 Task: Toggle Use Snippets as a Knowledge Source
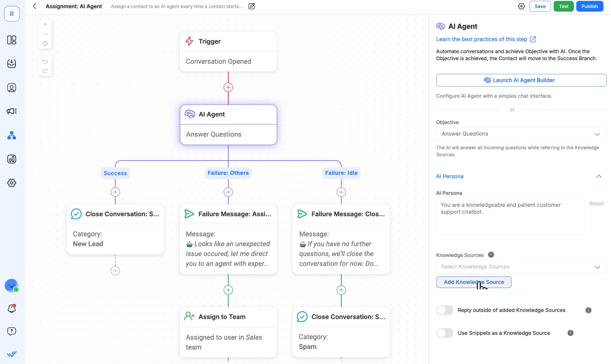tap(445, 333)
